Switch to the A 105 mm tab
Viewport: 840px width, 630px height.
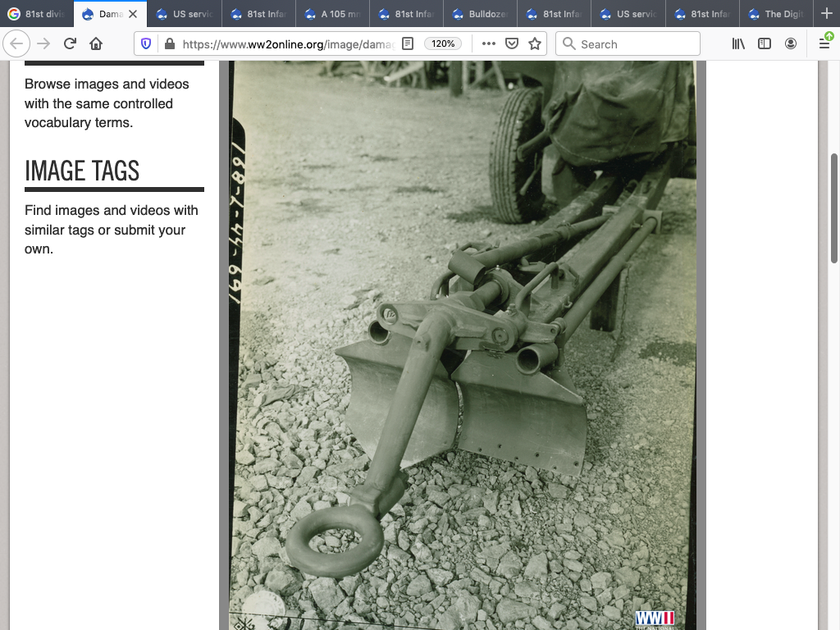pyautogui.click(x=332, y=14)
